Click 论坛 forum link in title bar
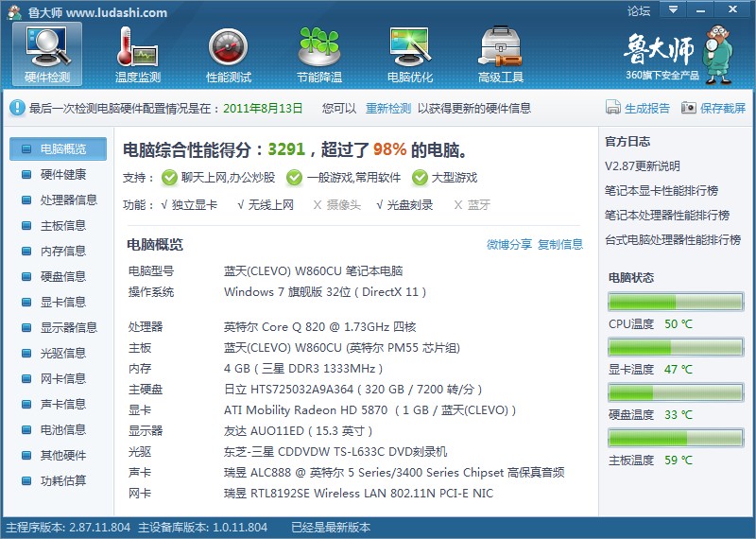756x539 pixels. pyautogui.click(x=639, y=10)
